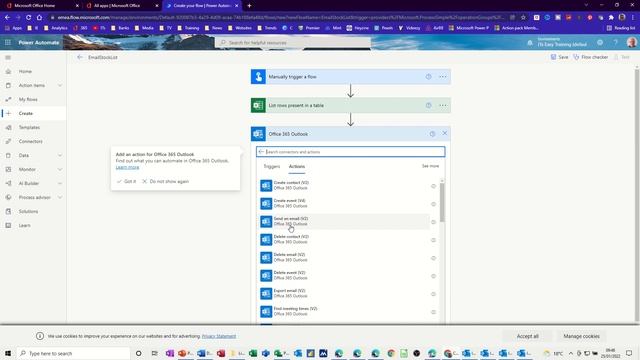Viewport: 640px width, 360px height.
Task: Reload the browser page
Action: point(29,18)
